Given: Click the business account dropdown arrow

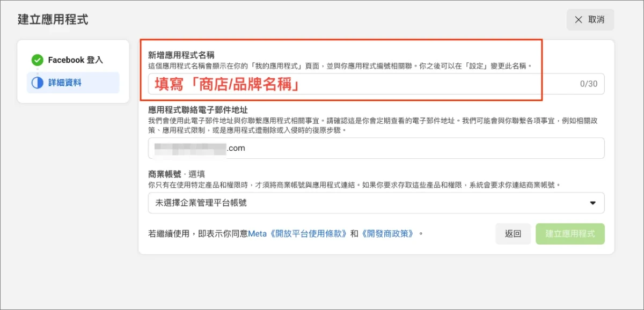Looking at the screenshot, I should (592, 203).
